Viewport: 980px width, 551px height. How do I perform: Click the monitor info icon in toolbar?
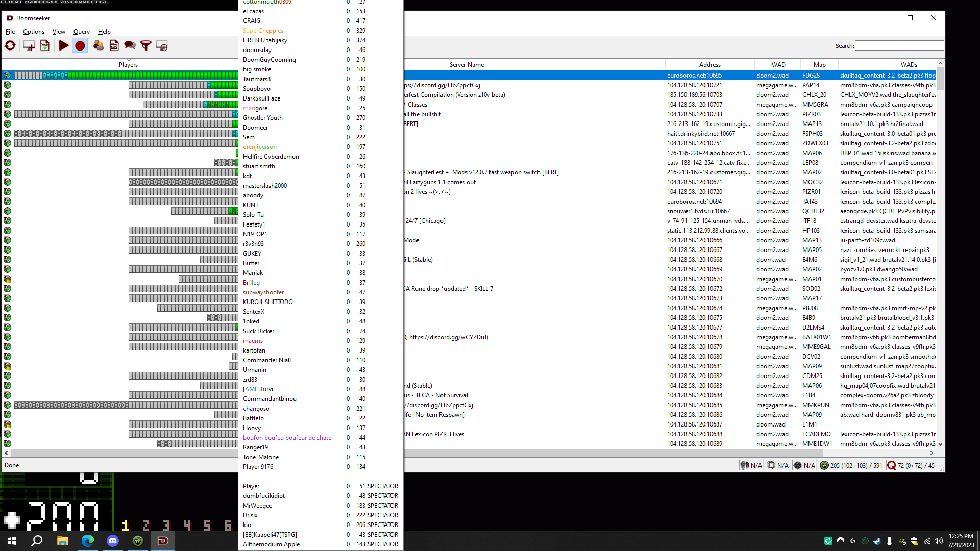click(162, 46)
